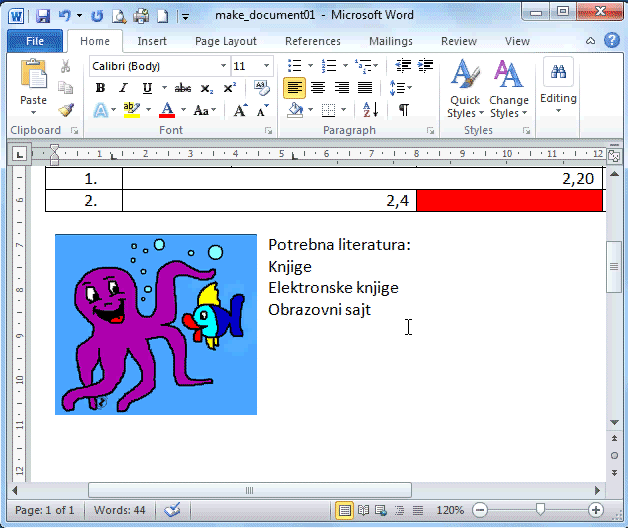Expand the font size dropdown
The image size is (628, 528).
(267, 66)
